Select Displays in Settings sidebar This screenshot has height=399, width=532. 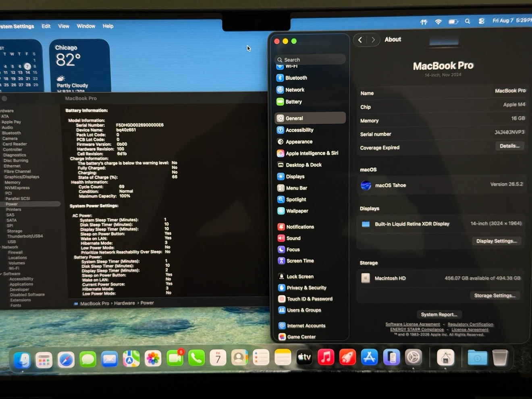pyautogui.click(x=310, y=177)
